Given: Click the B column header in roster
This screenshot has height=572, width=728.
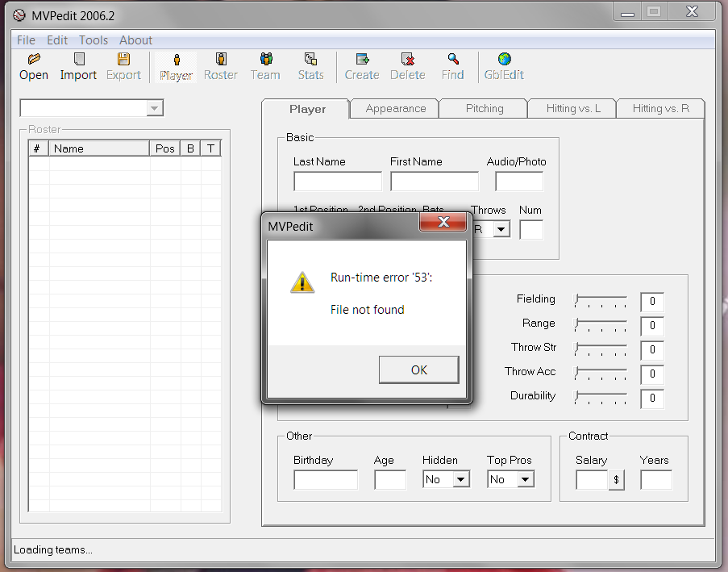Looking at the screenshot, I should tap(190, 148).
